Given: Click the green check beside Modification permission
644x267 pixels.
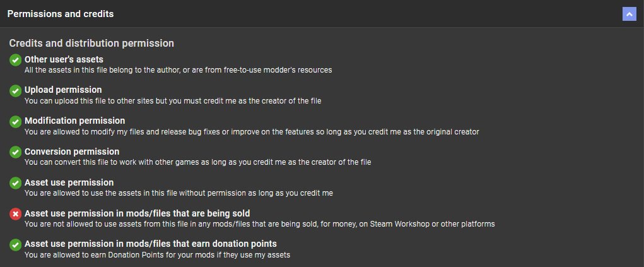Looking at the screenshot, I should pyautogui.click(x=15, y=121).
